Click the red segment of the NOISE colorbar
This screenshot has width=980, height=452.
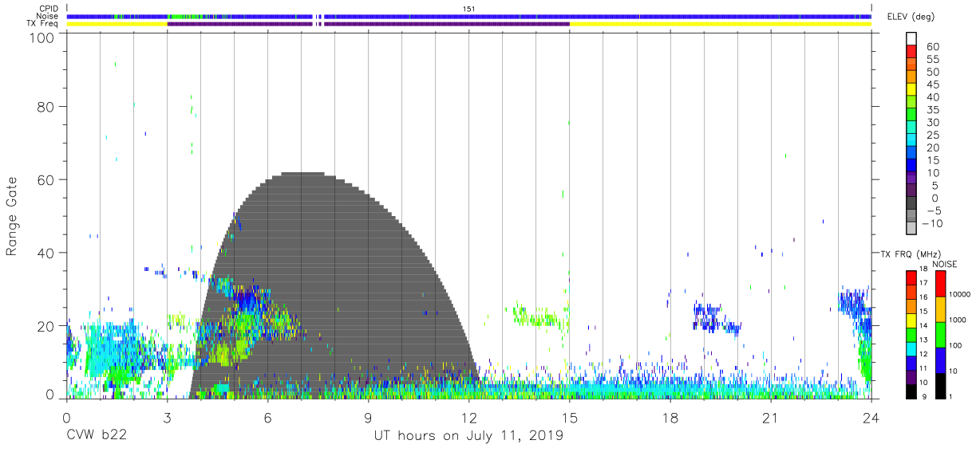tap(939, 284)
